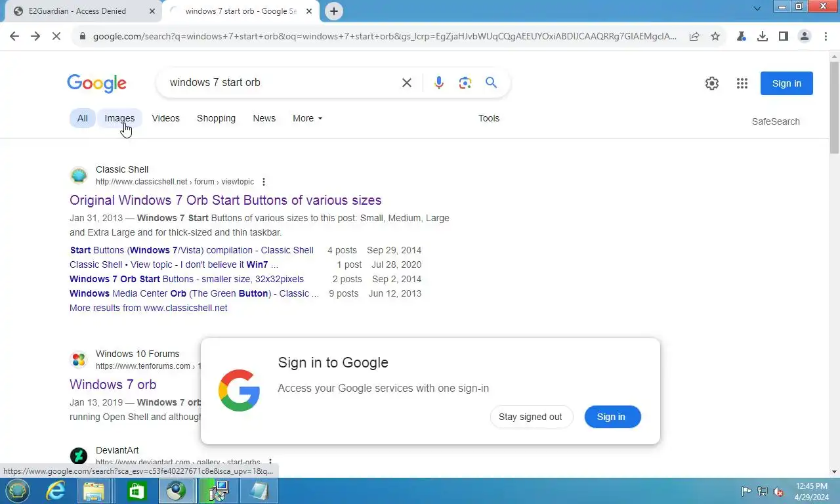Open the taskbar clock showing 12:45 PM
The width and height of the screenshot is (840, 504).
[x=812, y=492]
